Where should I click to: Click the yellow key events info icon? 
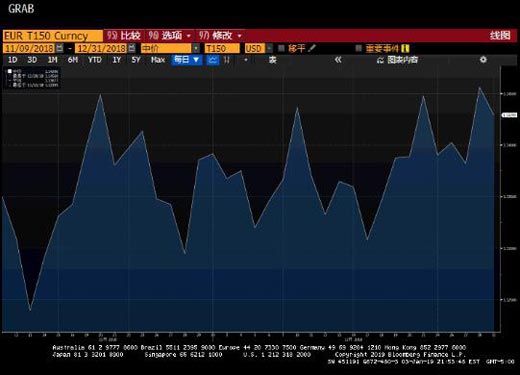tap(405, 49)
